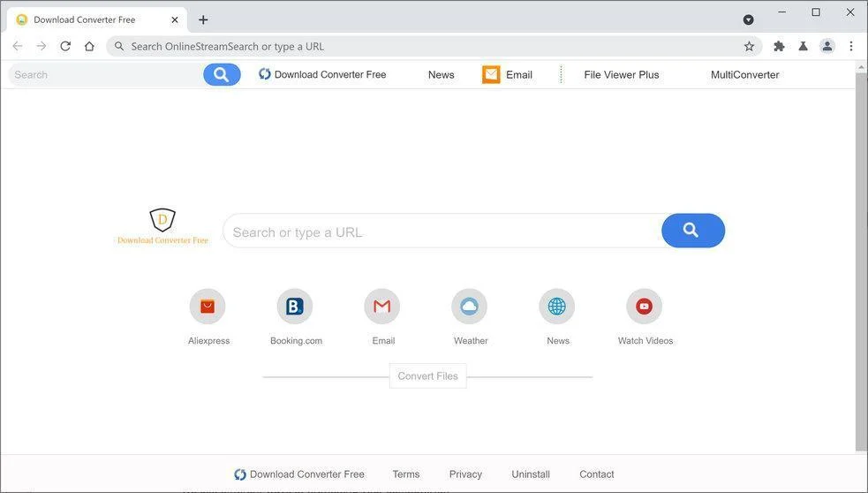
Task: Open the Extensions puzzle-piece menu
Action: click(x=779, y=47)
